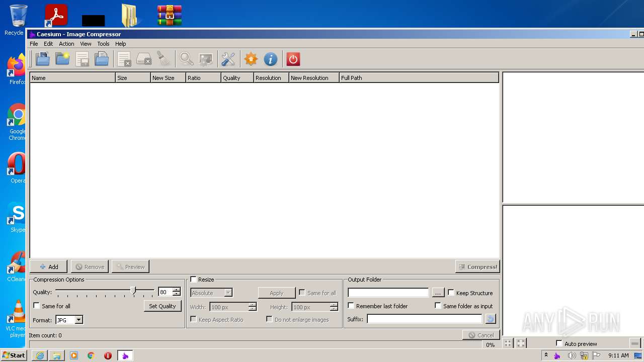Image resolution: width=644 pixels, height=362 pixels.
Task: Click the Quality spinbox up arrow
Action: point(177,290)
